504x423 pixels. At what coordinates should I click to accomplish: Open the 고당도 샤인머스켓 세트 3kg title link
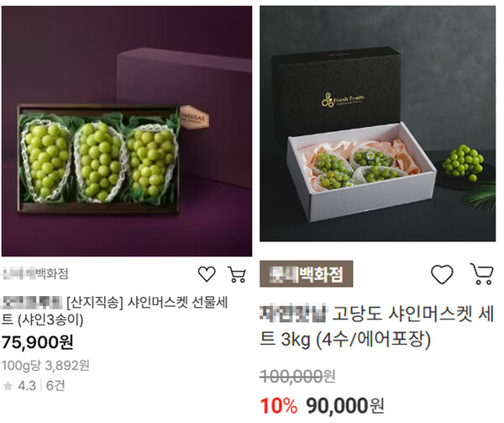point(376,326)
